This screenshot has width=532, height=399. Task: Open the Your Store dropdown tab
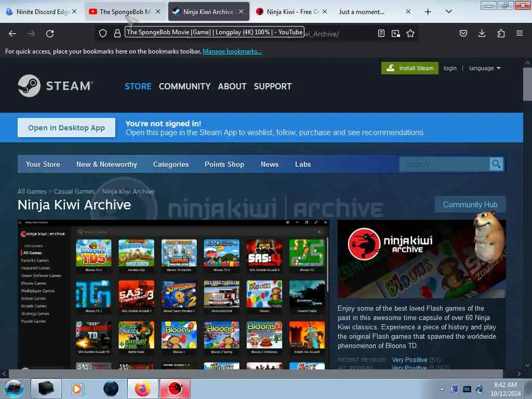click(x=43, y=164)
